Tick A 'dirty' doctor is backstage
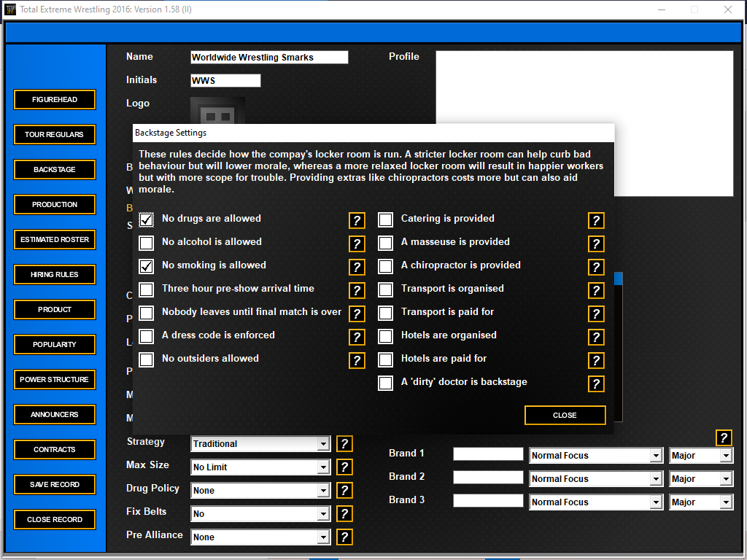 385,383
